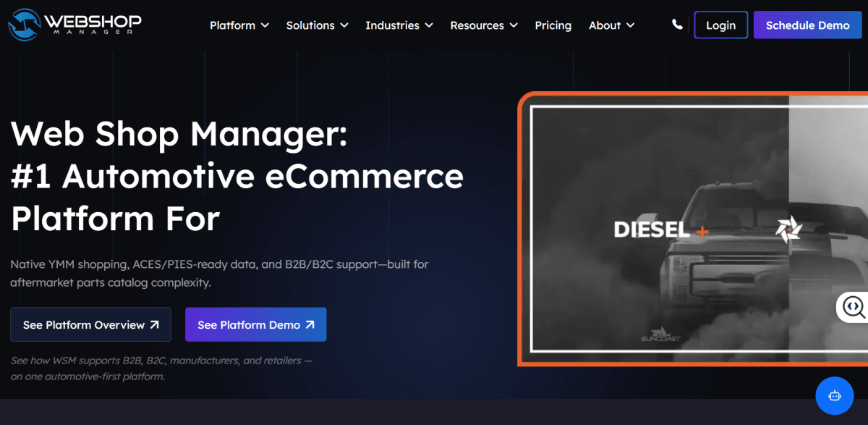
Task: Click the Schedule Demo button
Action: [x=808, y=25]
